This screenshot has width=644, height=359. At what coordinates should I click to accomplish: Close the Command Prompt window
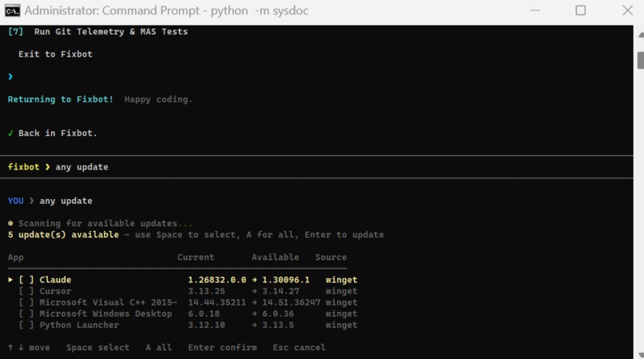pyautogui.click(x=627, y=10)
